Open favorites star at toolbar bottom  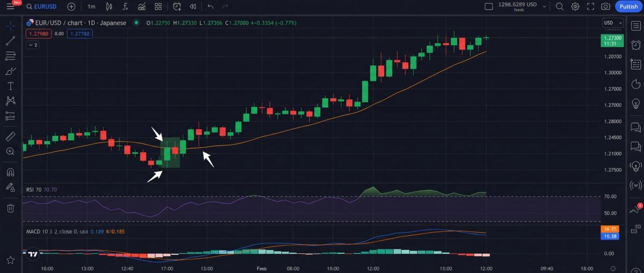[x=10, y=260]
